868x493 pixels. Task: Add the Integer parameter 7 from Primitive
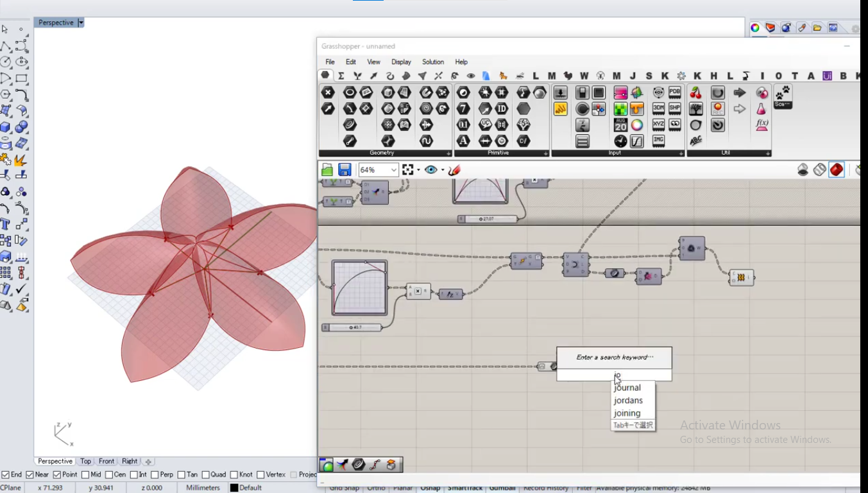[x=463, y=109]
